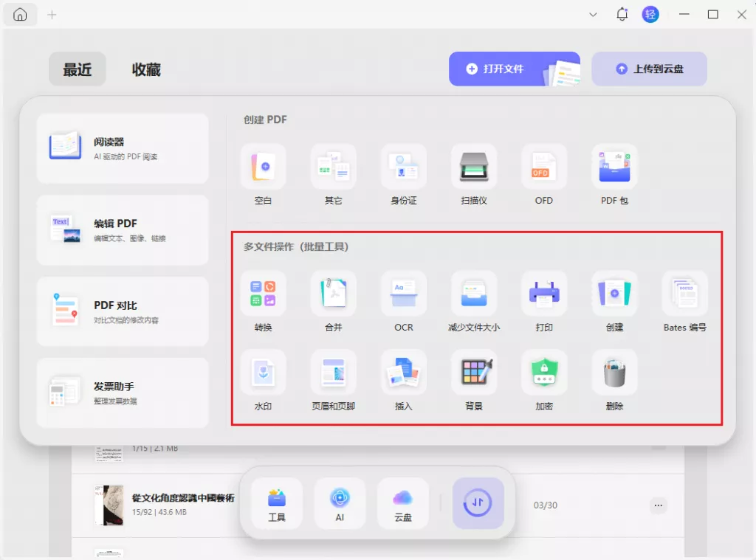The width and height of the screenshot is (756, 560).
Task: Open the Bates 编号 tool
Action: point(684,294)
